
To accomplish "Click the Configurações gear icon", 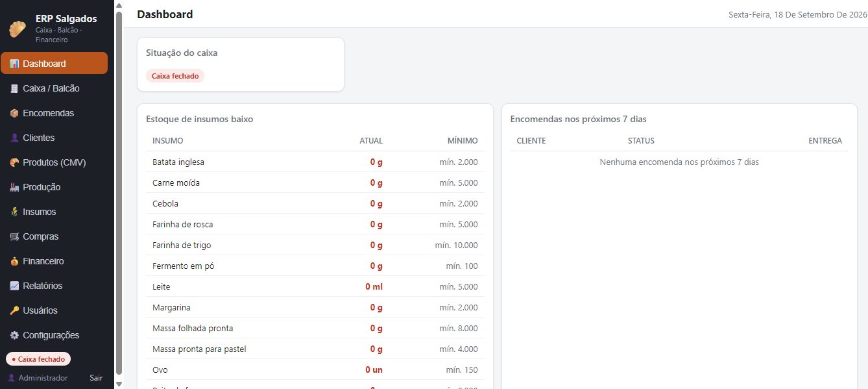I will pyautogui.click(x=14, y=335).
